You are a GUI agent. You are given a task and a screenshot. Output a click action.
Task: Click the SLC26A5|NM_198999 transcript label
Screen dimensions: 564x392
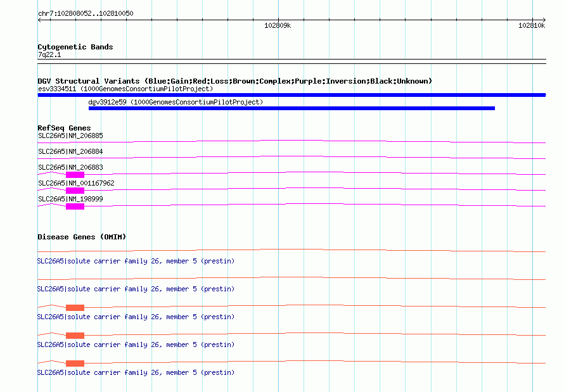(x=70, y=199)
